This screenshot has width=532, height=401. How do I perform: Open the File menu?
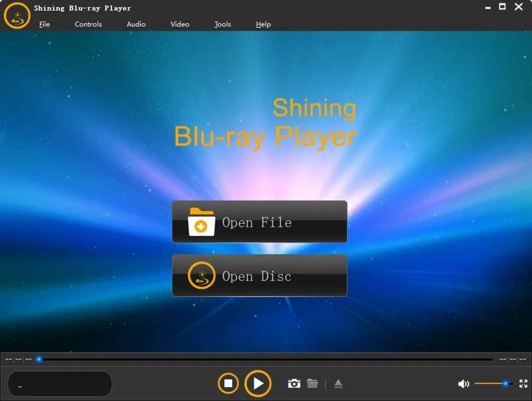[44, 24]
